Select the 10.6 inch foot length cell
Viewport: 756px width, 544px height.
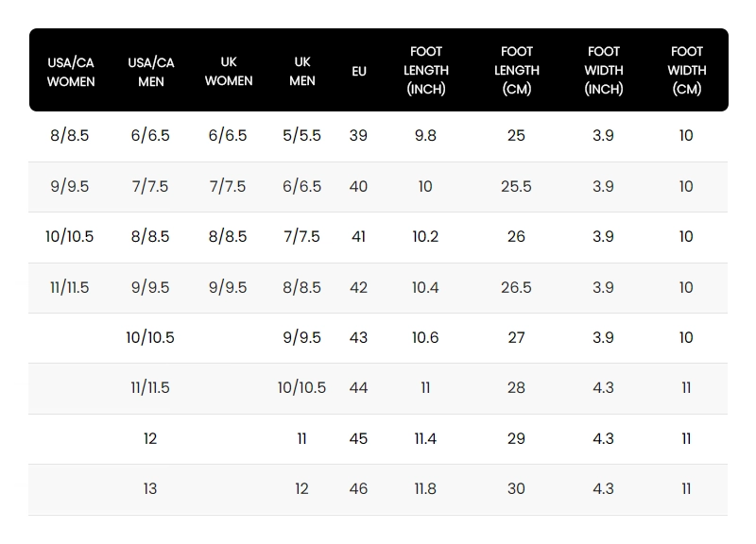[x=425, y=338]
